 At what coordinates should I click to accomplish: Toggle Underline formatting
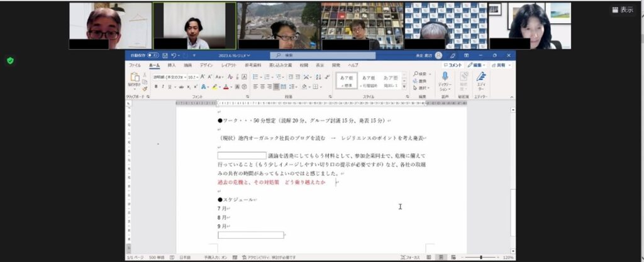[169, 87]
